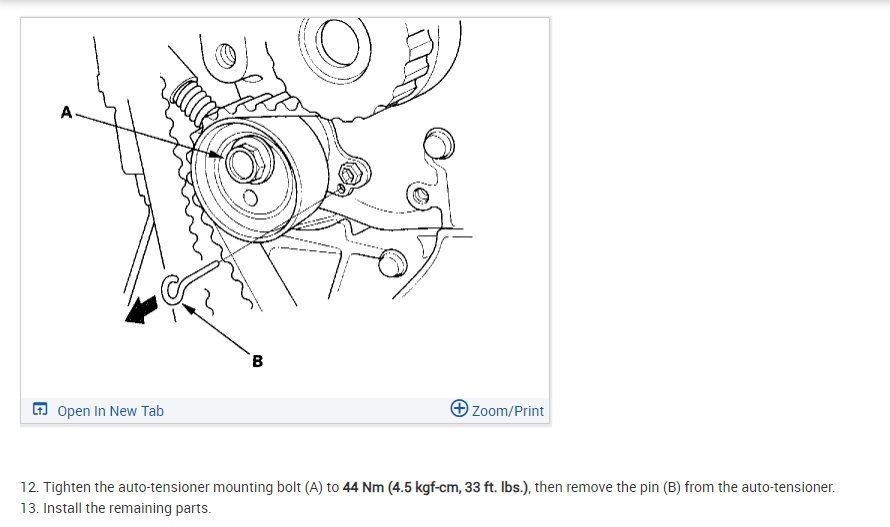Click the Open In New Tab icon

(x=40, y=409)
